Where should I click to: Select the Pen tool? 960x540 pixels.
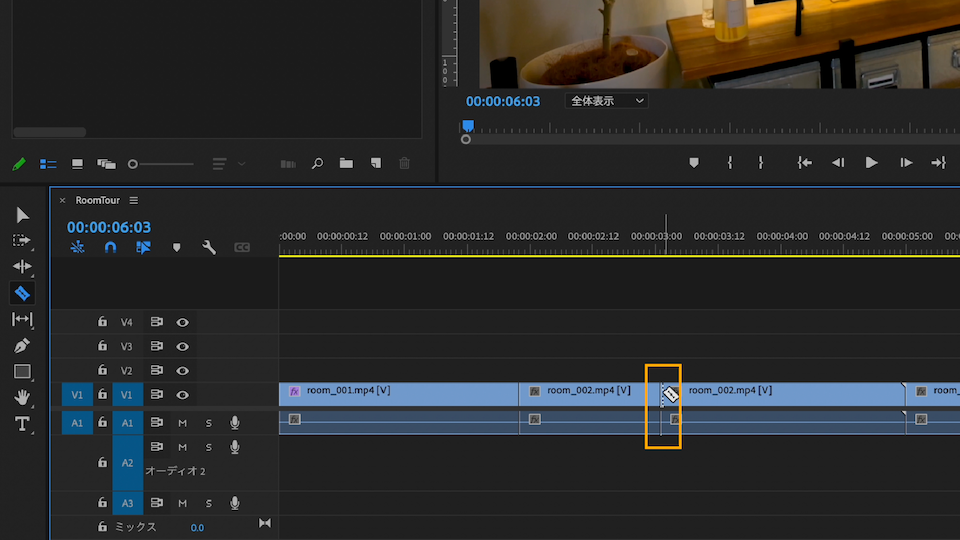point(22,345)
